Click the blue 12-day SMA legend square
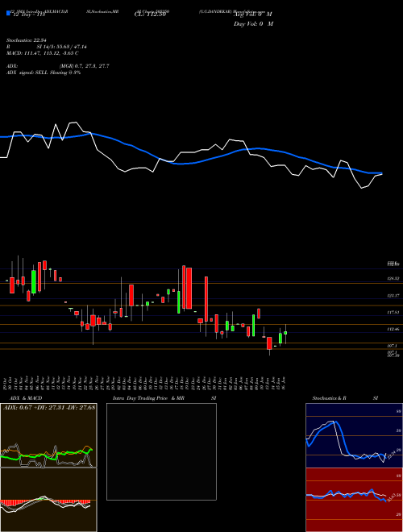The image size is (403, 532). click(8, 14)
